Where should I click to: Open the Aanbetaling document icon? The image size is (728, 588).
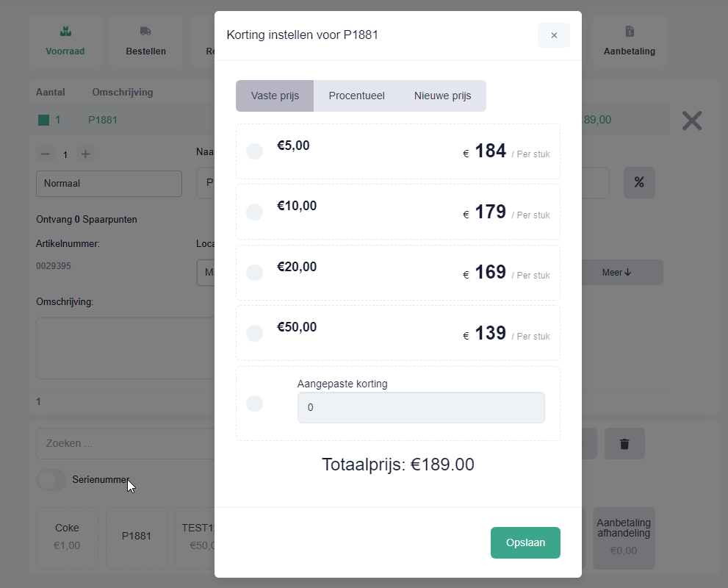tap(630, 32)
